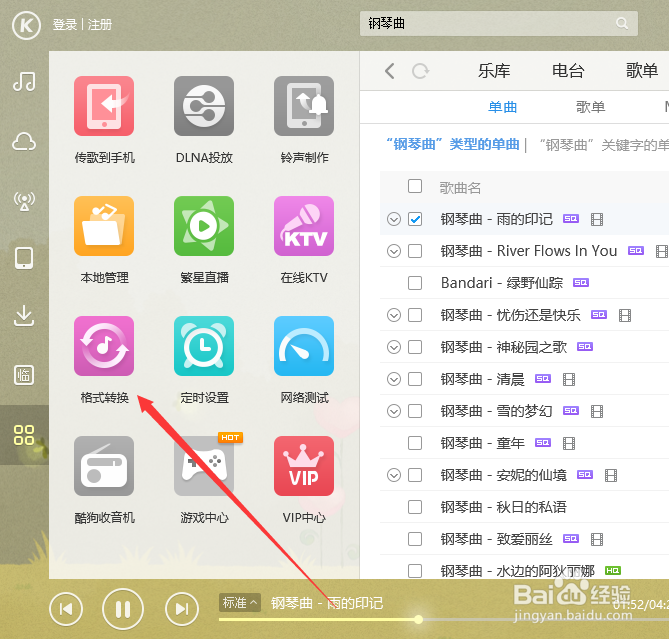Skip to next track
The image size is (669, 639).
182,609
